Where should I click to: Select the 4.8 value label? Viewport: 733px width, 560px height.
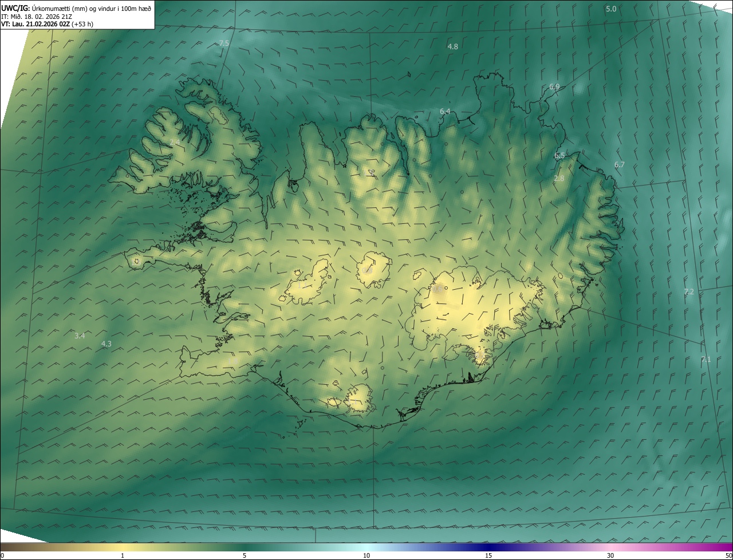(452, 46)
